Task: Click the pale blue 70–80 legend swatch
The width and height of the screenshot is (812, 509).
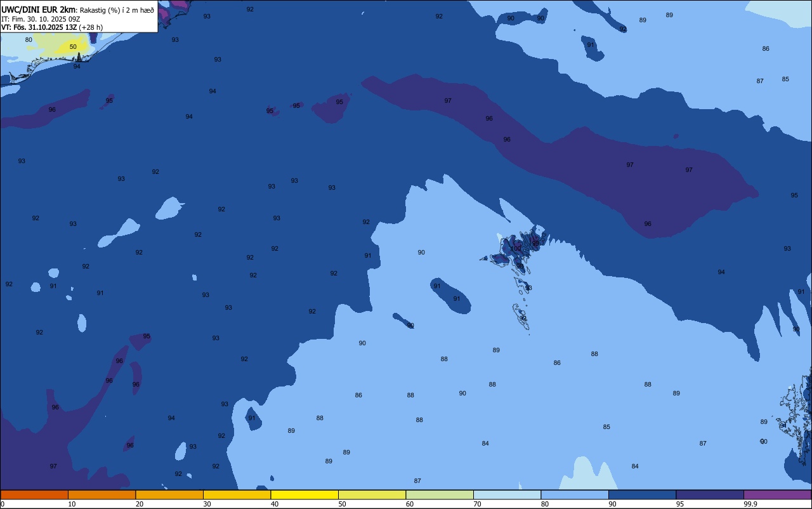Action: [507, 494]
